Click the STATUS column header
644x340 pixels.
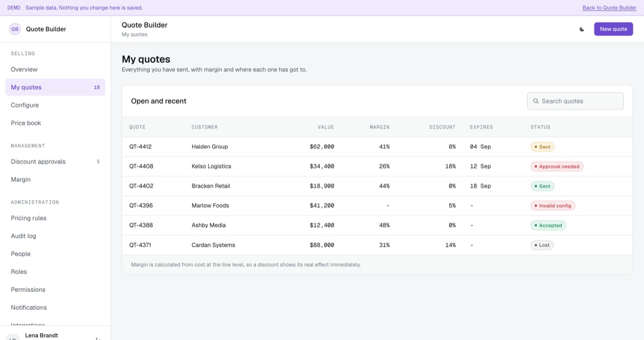coord(540,127)
